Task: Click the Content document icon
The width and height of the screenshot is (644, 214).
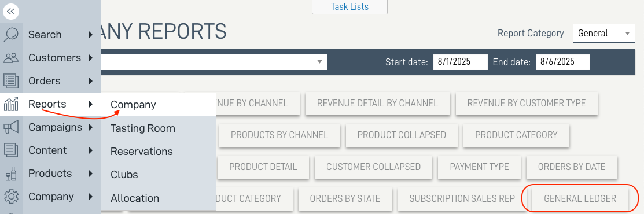Action: point(11,150)
